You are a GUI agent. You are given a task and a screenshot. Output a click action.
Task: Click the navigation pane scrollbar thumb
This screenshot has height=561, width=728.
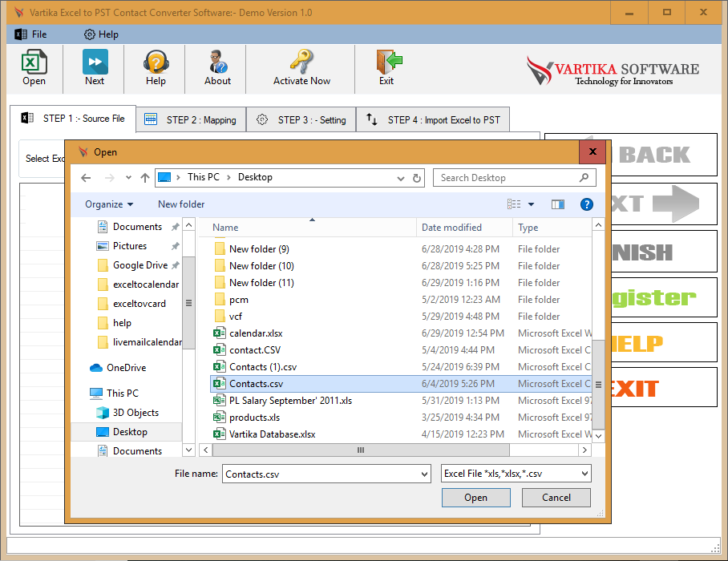(188, 303)
